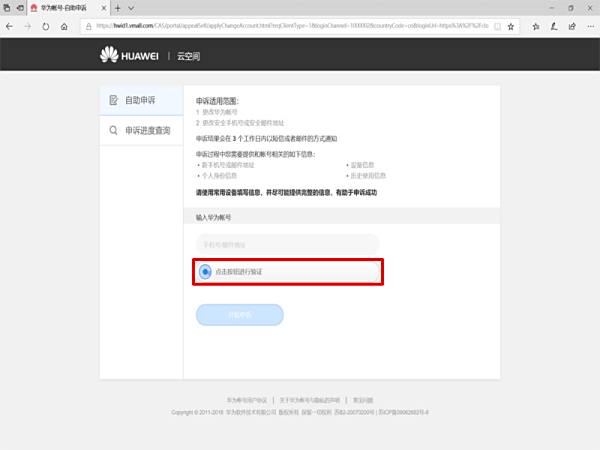Viewport: 600px width, 450px height.
Task: Expand the tab preview chevron
Action: coord(131,8)
